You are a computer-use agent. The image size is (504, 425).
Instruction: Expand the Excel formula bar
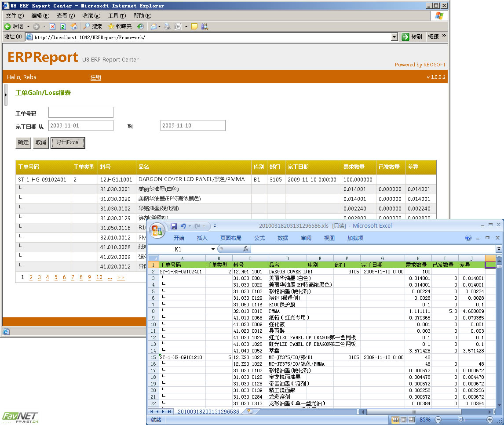coord(499,248)
